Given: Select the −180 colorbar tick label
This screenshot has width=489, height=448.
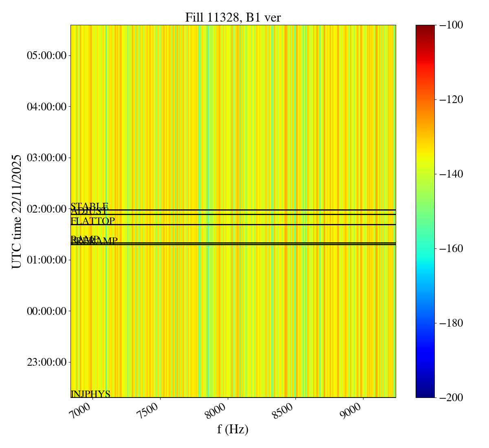Looking at the screenshot, I should coord(451,323).
